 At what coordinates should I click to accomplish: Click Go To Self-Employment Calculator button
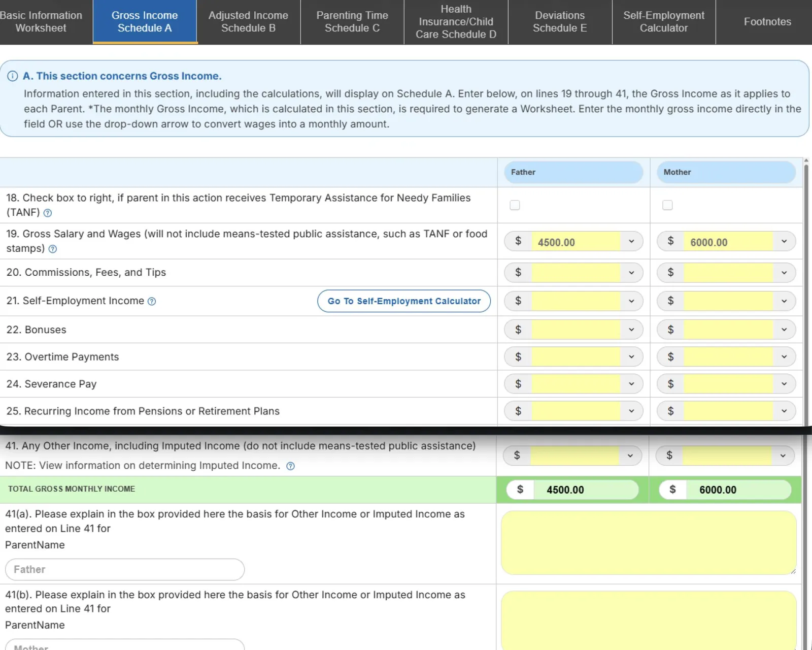[x=404, y=301]
